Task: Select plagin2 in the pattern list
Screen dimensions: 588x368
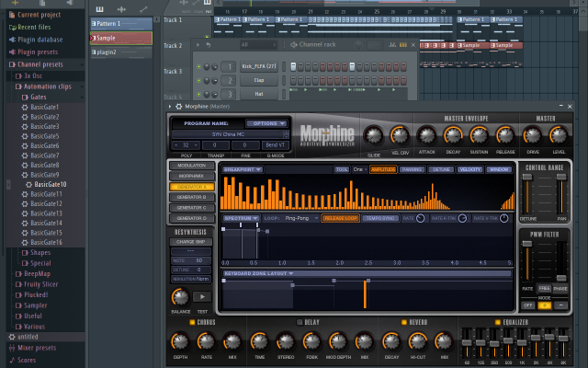Action: click(121, 52)
